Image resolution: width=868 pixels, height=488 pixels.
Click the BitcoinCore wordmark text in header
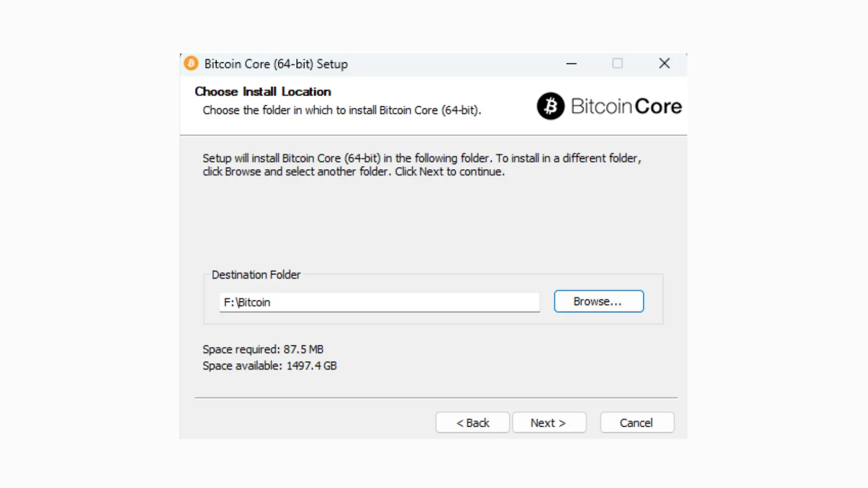pos(626,106)
